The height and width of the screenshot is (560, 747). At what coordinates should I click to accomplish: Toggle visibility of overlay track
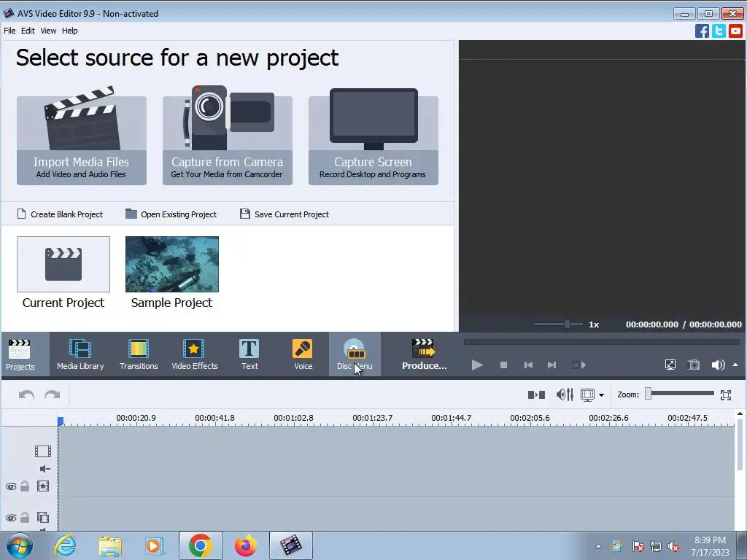click(11, 518)
